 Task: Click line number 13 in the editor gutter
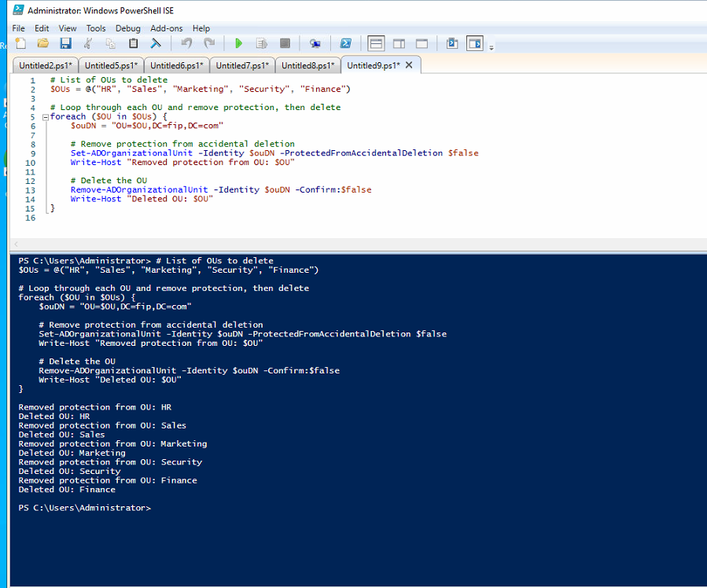click(30, 190)
